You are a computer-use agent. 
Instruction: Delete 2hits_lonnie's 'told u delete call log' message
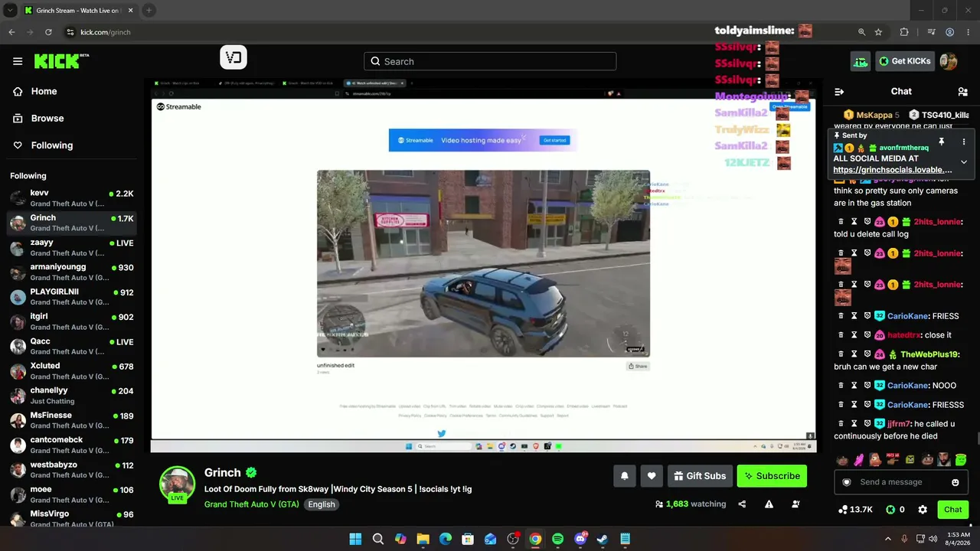(x=841, y=222)
